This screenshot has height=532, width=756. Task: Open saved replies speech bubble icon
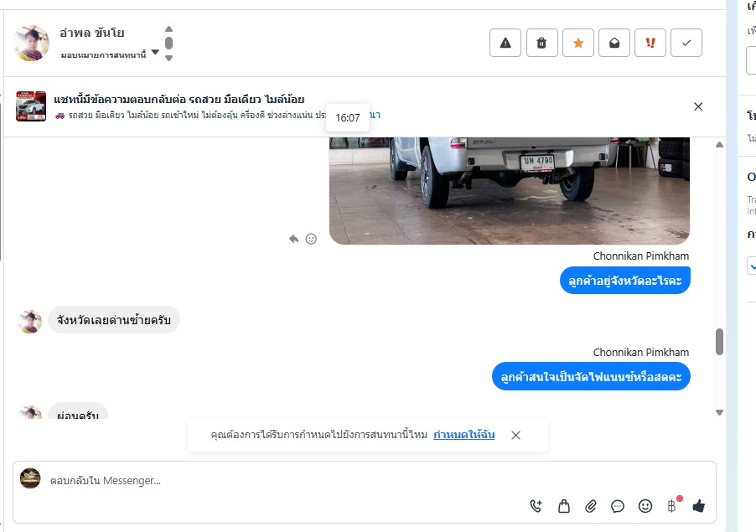[x=618, y=506]
